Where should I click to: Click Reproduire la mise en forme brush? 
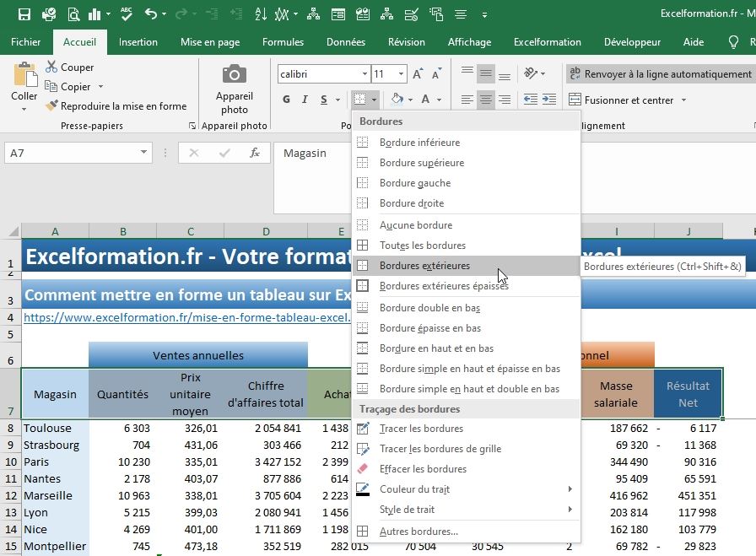116,106
